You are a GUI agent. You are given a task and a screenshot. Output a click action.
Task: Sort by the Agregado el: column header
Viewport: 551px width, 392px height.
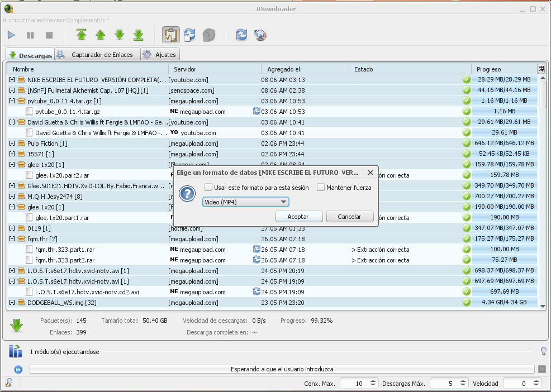coord(305,69)
